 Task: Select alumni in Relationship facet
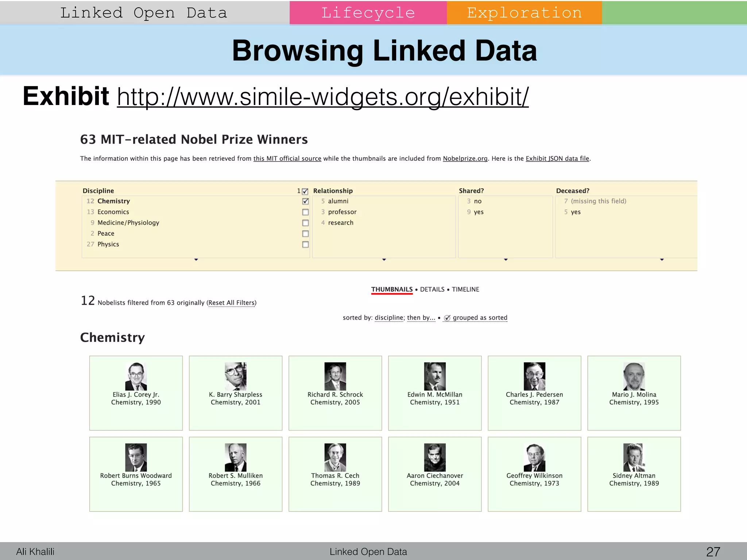[x=338, y=201]
